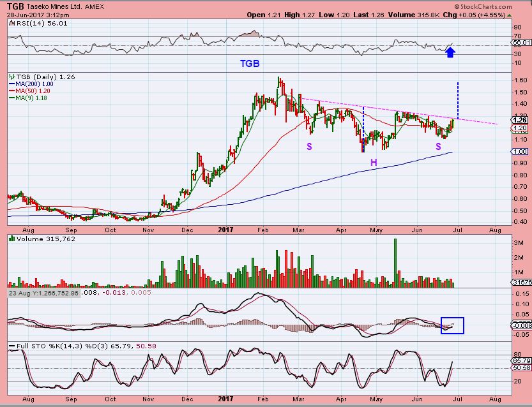Click the MACD -0.013 signal value
532x407 pixels.
click(113, 293)
